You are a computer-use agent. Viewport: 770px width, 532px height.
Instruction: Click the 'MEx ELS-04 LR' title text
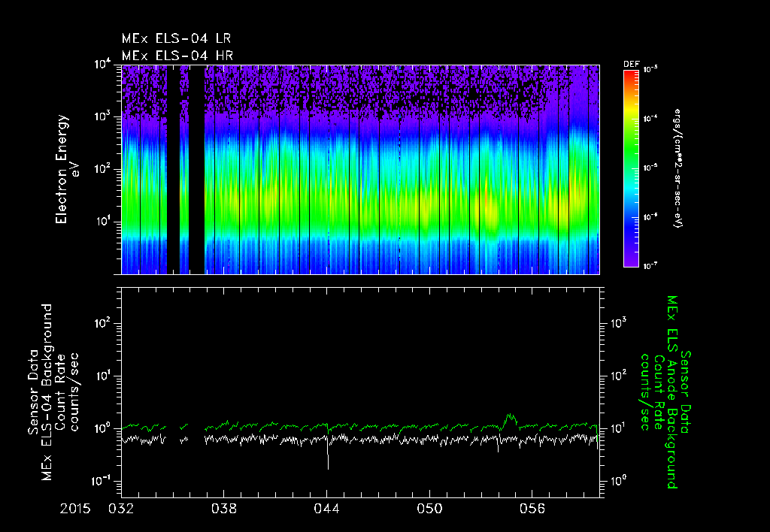pyautogui.click(x=176, y=38)
